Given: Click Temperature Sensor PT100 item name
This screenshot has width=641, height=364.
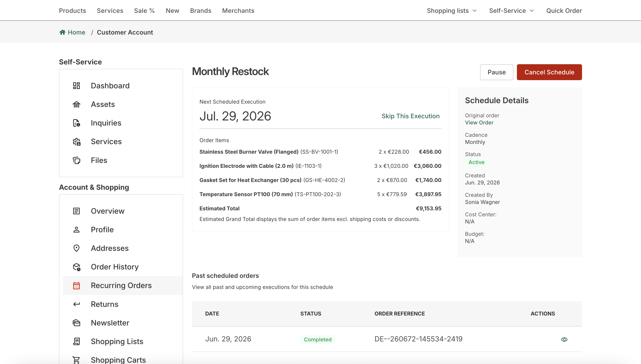Looking at the screenshot, I should [246, 194].
